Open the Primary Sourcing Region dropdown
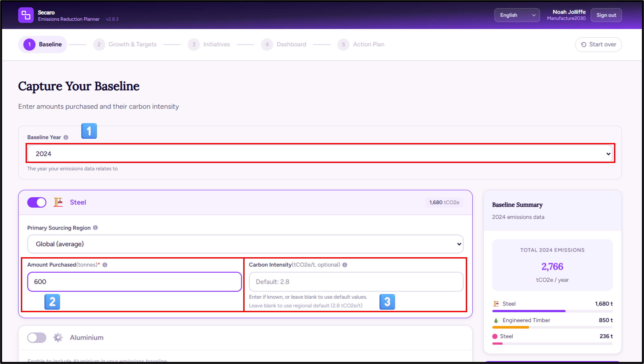644x364 pixels. pos(245,244)
